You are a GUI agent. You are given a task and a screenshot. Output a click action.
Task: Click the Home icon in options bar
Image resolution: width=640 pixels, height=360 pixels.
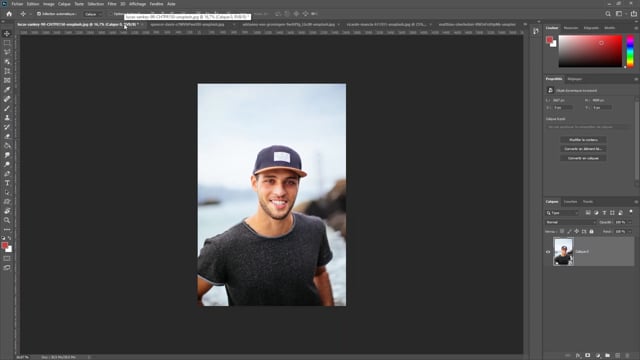point(9,14)
